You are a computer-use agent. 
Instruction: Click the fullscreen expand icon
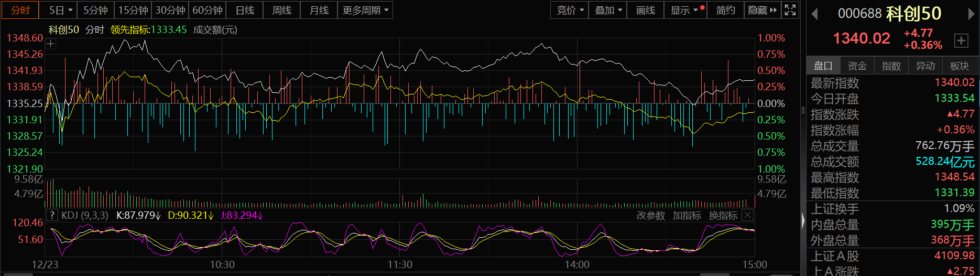click(790, 10)
